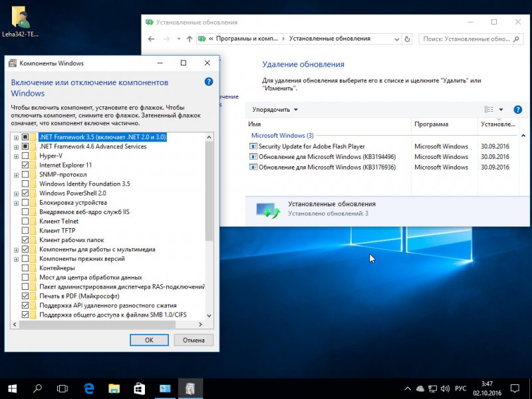The width and height of the screenshot is (532, 399).
Task: Click the OneDrive cloud tray icon
Action: pyautogui.click(x=420, y=388)
